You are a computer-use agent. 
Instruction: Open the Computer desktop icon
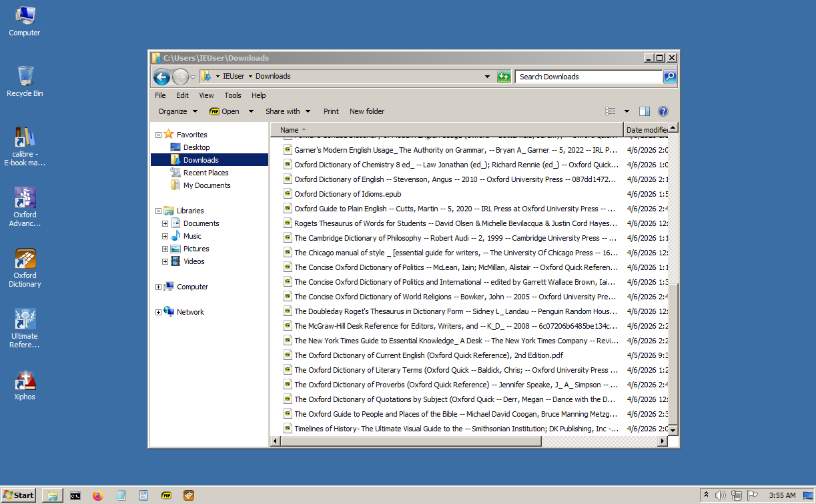(x=25, y=21)
